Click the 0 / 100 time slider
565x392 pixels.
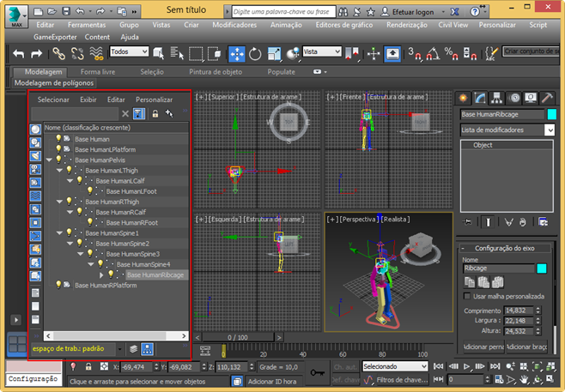click(x=238, y=337)
